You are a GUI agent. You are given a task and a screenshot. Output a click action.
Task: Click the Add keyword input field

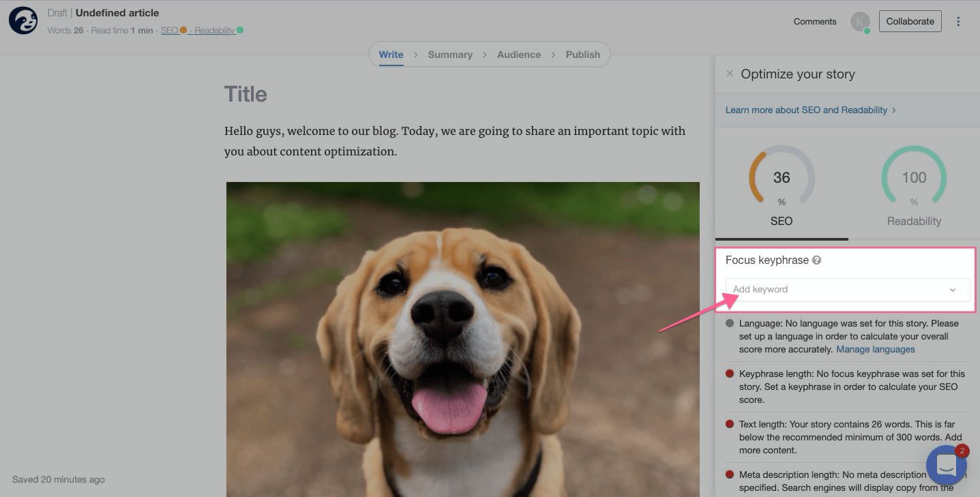pos(848,289)
